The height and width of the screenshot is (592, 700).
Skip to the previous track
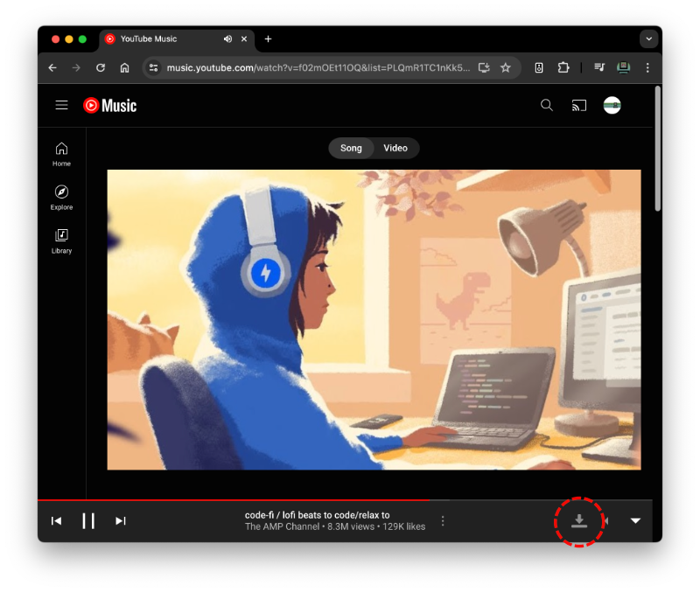click(x=56, y=520)
